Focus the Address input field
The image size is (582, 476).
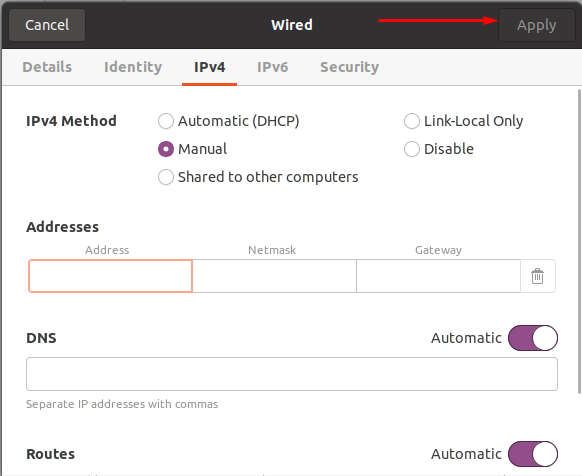(110, 276)
